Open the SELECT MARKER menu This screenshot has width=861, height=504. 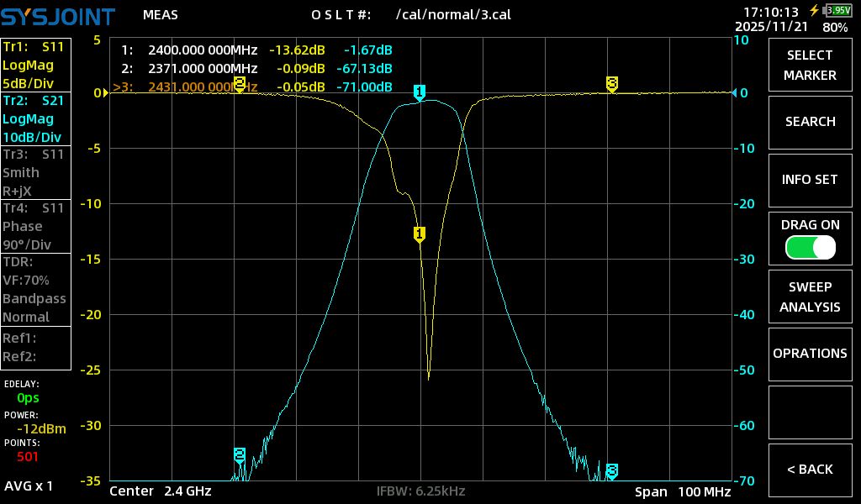pyautogui.click(x=810, y=66)
